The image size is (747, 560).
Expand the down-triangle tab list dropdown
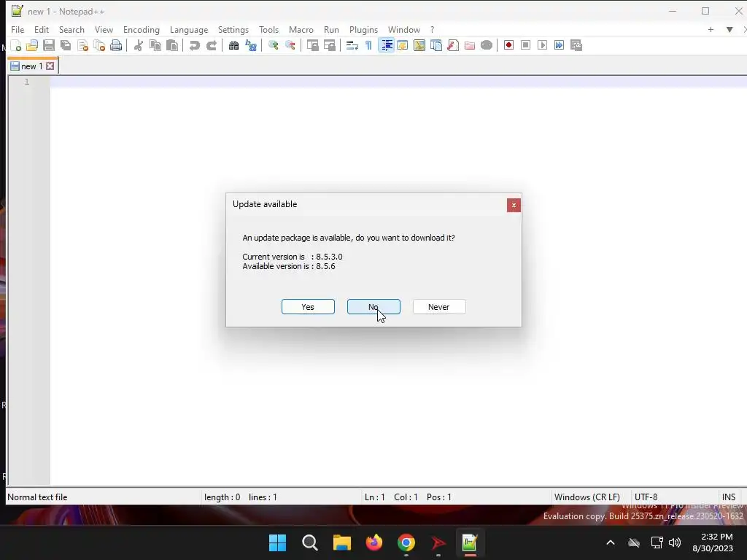pos(729,29)
